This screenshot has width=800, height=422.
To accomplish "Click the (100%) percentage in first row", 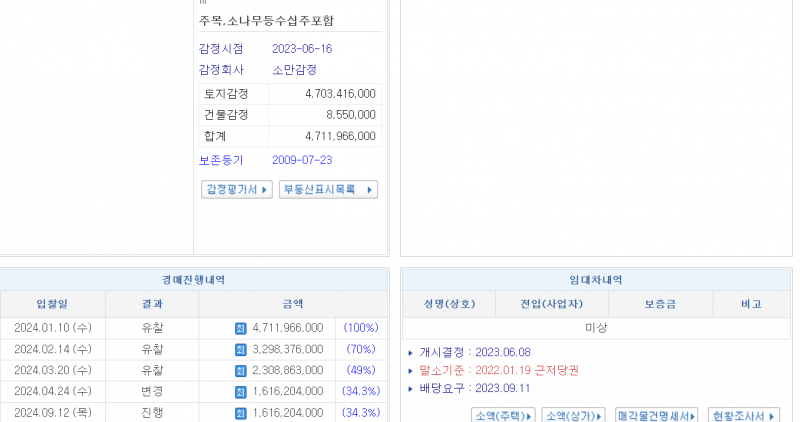I will 361,328.
